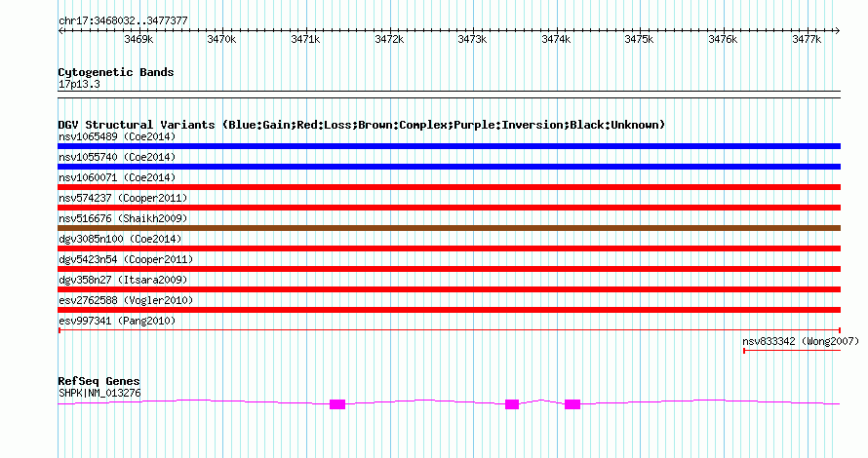The width and height of the screenshot is (868, 458).
Task: Click the 3470k ruler tick label
Action: pyautogui.click(x=221, y=40)
